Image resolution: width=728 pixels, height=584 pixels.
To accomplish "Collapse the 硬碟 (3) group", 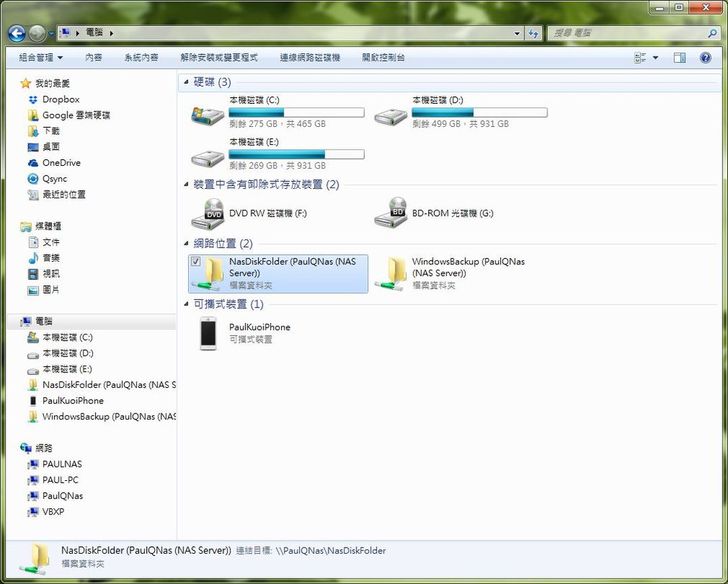I will (x=186, y=82).
